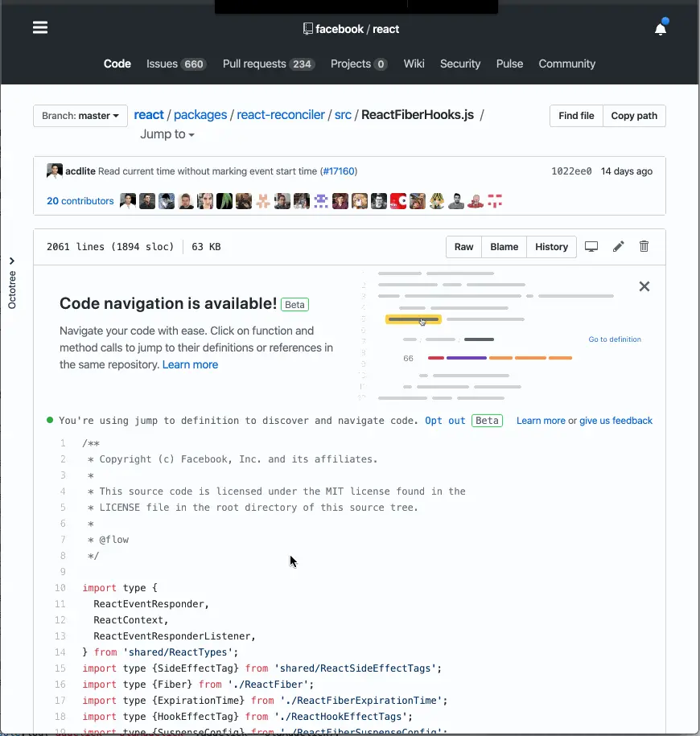This screenshot has width=700, height=736.
Task: Navigate to packages breadcrumb
Action: (200, 115)
